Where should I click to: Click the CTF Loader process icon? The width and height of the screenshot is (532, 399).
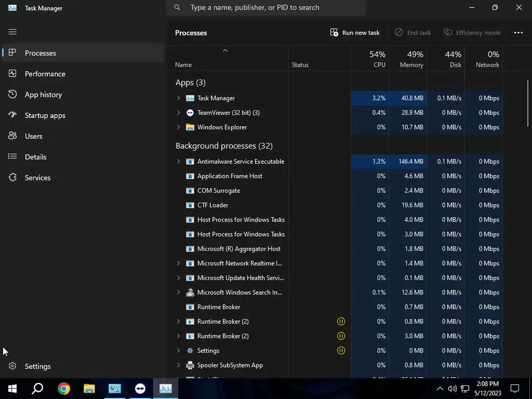190,205
